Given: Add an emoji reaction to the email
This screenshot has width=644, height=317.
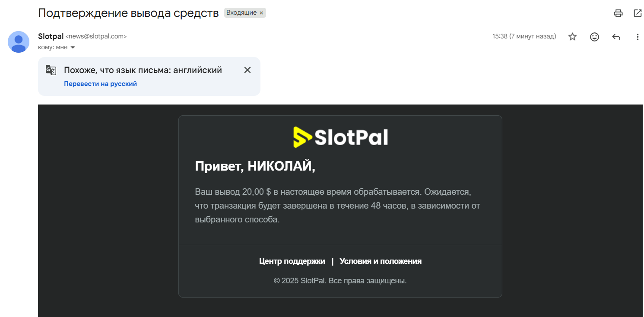Looking at the screenshot, I should [594, 37].
